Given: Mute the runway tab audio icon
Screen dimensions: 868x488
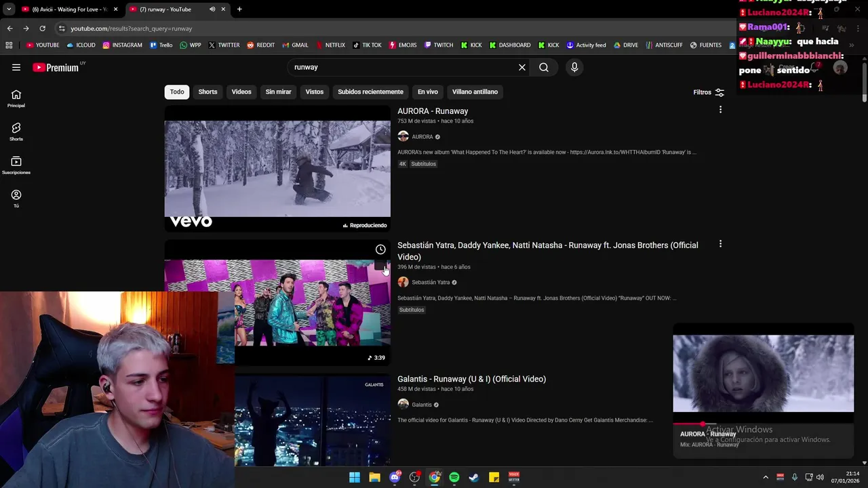Looking at the screenshot, I should pyautogui.click(x=212, y=9).
